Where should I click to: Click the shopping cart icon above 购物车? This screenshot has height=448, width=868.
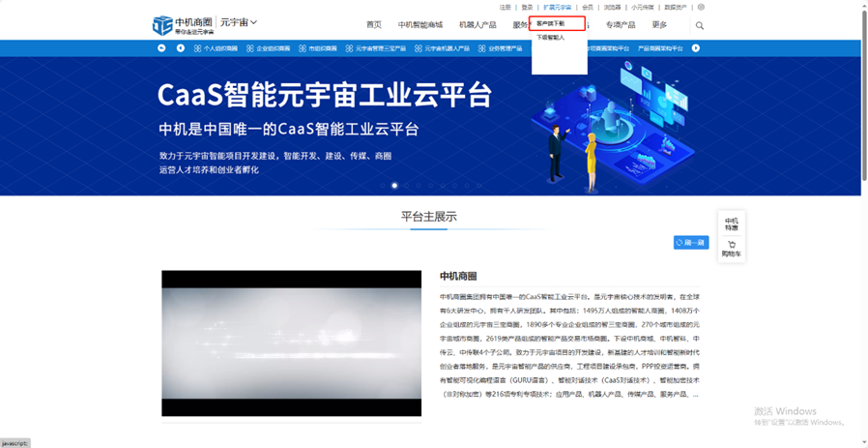point(732,245)
